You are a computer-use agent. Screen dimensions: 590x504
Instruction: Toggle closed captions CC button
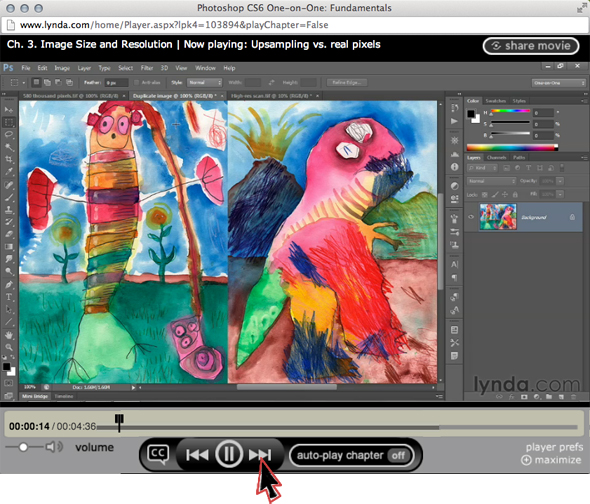click(x=158, y=454)
